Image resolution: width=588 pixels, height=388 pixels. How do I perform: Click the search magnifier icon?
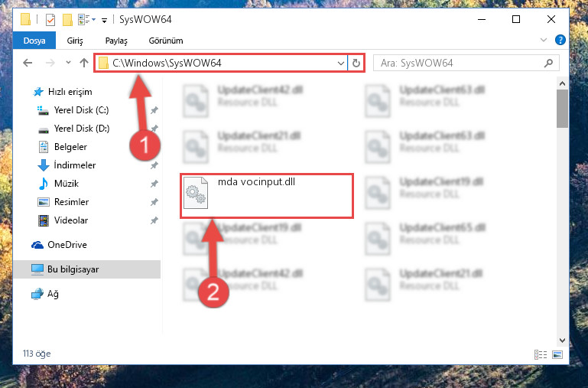click(x=548, y=63)
